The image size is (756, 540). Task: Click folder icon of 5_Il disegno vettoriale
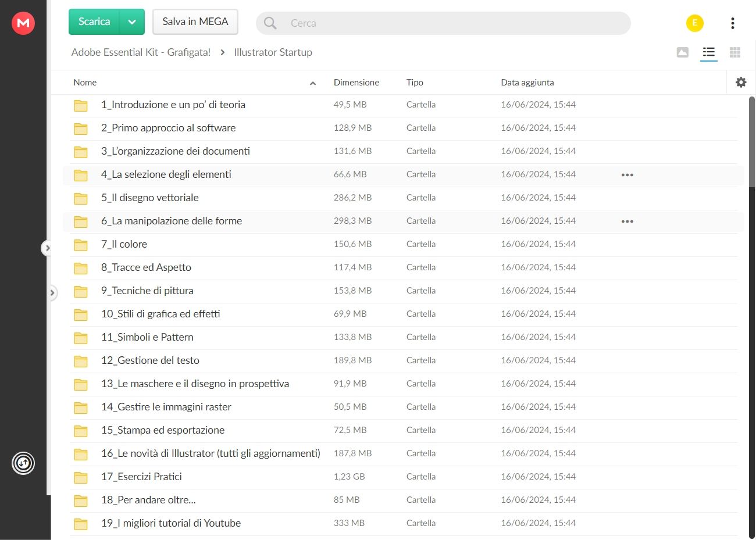pos(81,198)
